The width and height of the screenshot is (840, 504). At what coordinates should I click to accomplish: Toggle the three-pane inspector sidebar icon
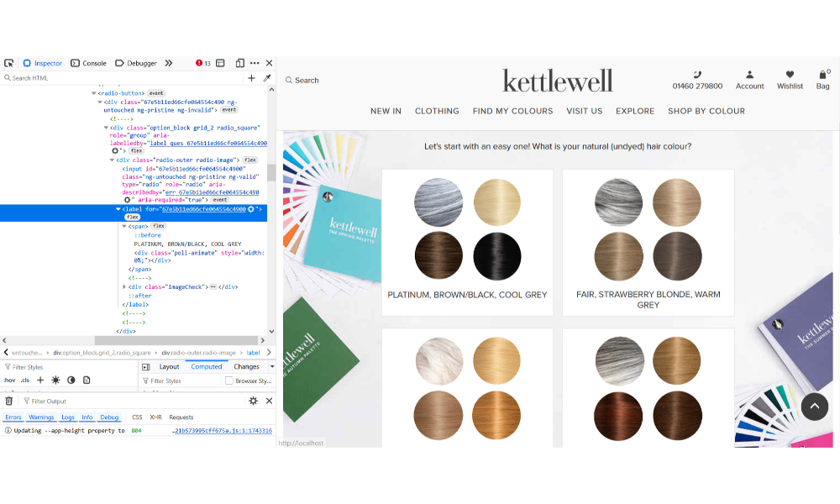(x=145, y=367)
